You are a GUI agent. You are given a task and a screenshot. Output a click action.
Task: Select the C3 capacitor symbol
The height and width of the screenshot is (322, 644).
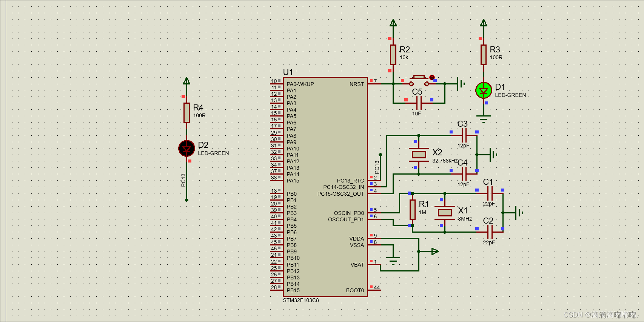point(464,135)
